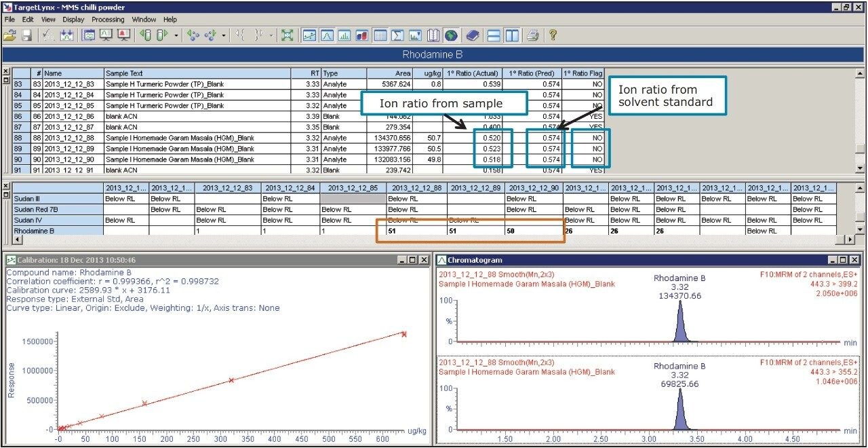Select the Sudan Red 7B compound row
Image resolution: width=868 pixels, height=448 pixels.
(39, 210)
